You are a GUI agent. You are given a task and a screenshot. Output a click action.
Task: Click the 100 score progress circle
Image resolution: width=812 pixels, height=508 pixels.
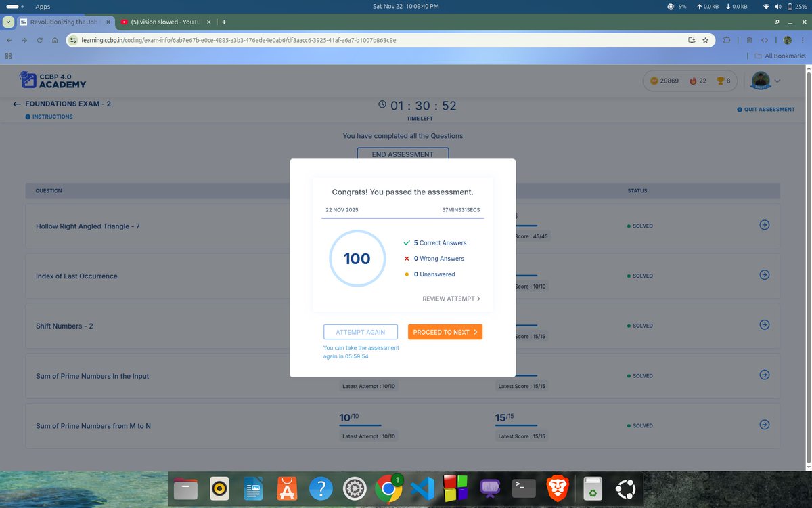tap(357, 258)
